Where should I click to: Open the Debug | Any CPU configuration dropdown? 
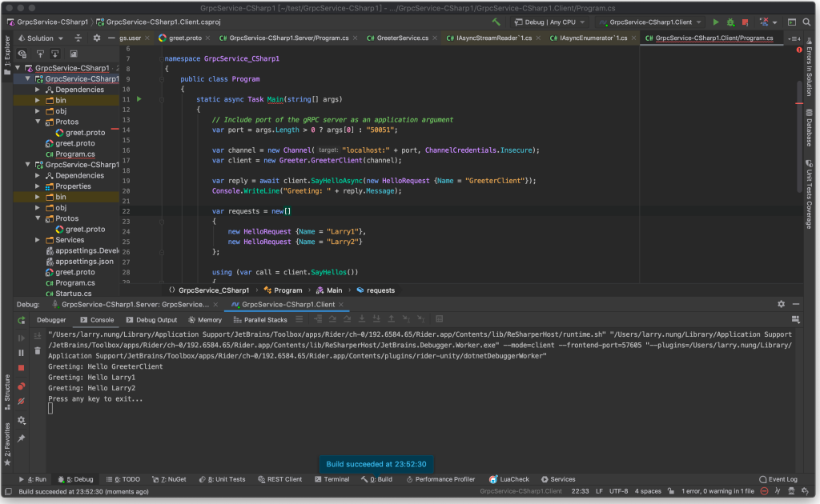coord(549,22)
